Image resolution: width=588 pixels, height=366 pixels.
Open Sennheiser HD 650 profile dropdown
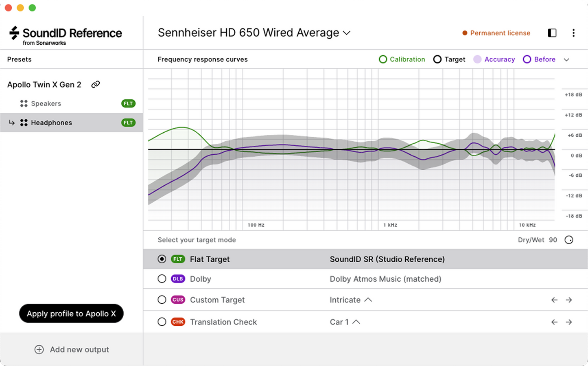tap(254, 33)
